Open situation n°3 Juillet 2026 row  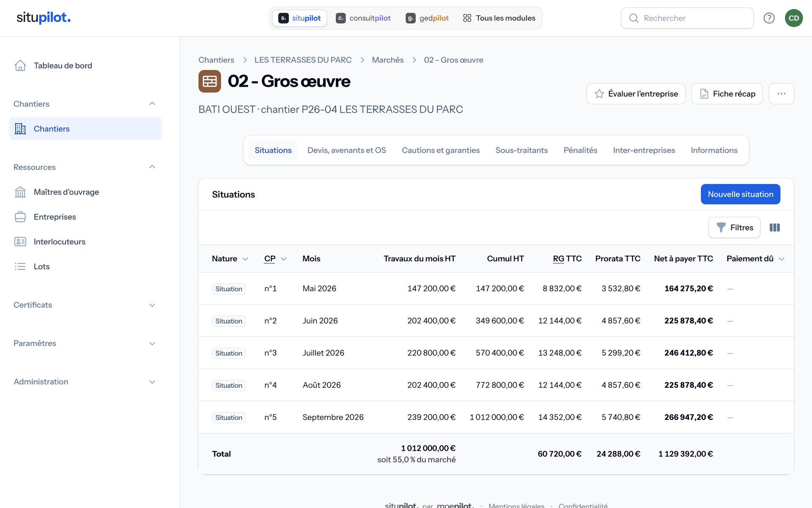pyautogui.click(x=496, y=353)
